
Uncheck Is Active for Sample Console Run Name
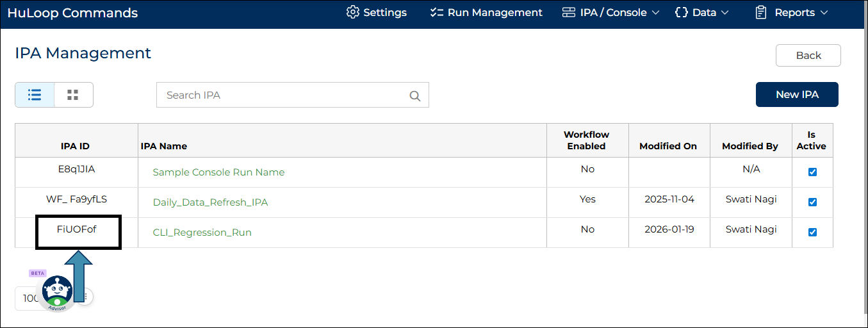click(812, 172)
